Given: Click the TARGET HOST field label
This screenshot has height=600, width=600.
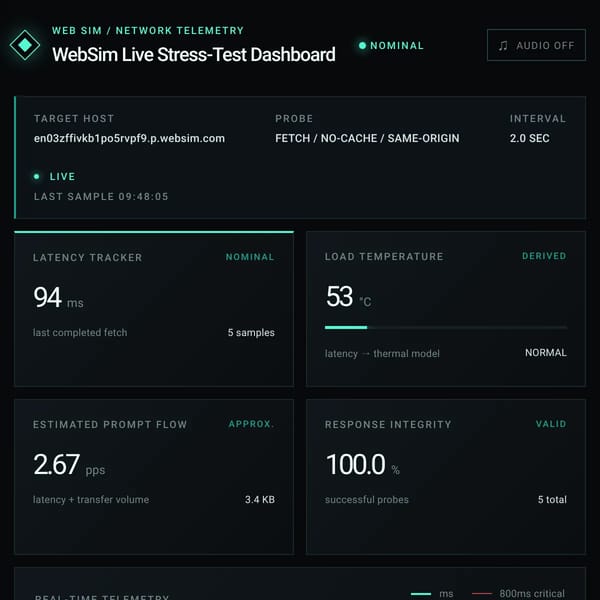Looking at the screenshot, I should click(74, 119).
